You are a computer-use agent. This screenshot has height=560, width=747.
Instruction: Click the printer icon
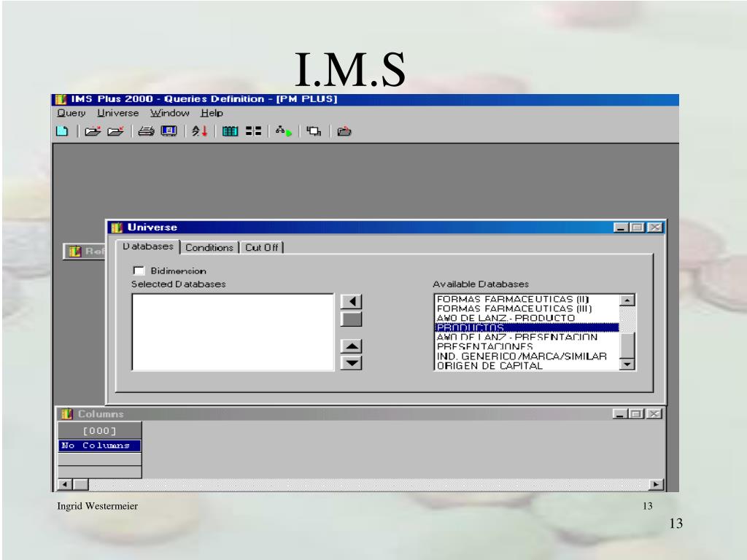146,131
